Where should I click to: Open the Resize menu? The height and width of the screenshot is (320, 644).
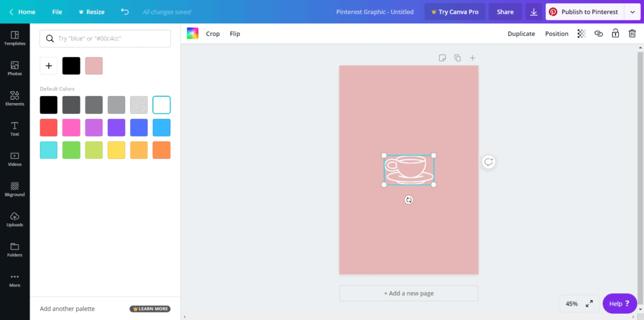[91, 12]
